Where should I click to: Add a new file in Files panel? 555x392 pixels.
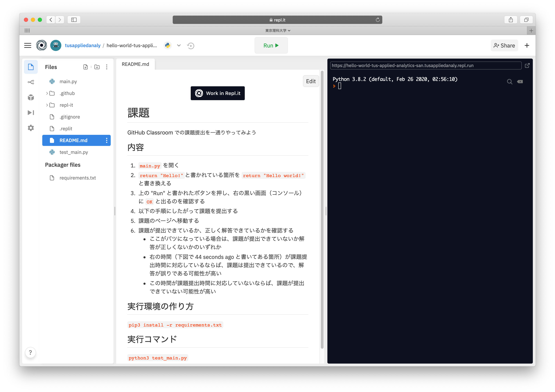click(86, 67)
